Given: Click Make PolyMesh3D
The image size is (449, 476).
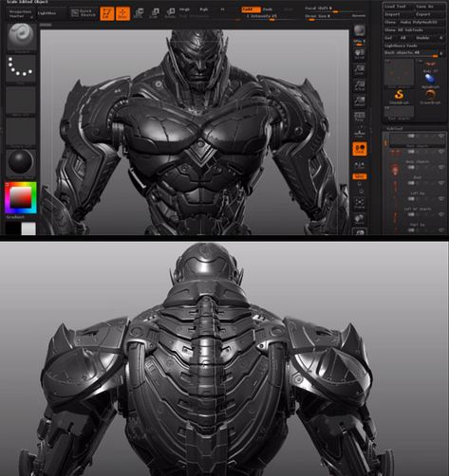Looking at the screenshot, I should (x=419, y=22).
